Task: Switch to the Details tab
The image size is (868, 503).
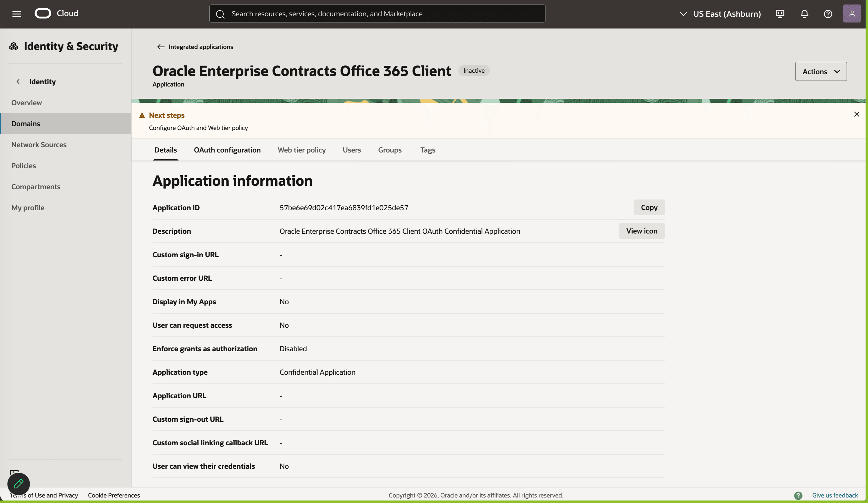Action: (166, 150)
